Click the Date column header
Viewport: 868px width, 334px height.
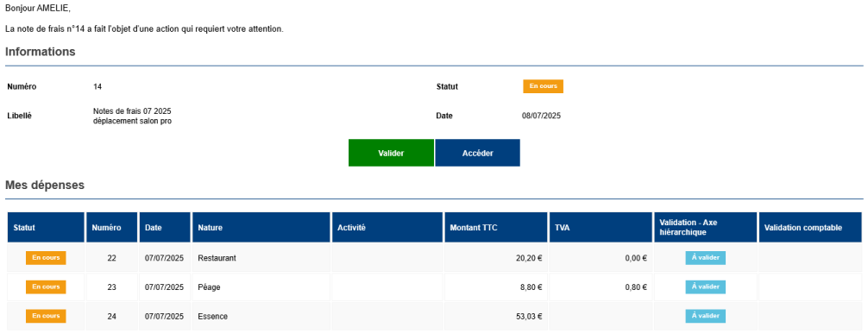point(165,228)
